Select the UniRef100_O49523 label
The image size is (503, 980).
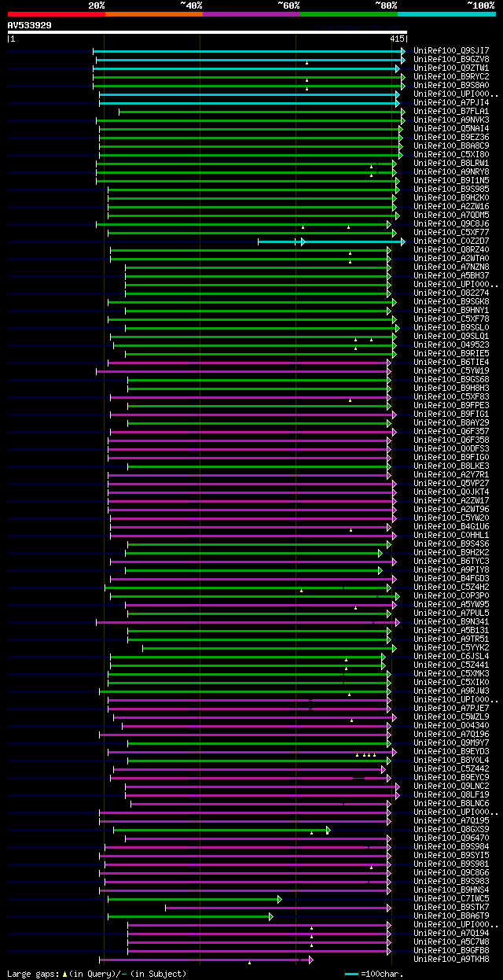(x=451, y=344)
